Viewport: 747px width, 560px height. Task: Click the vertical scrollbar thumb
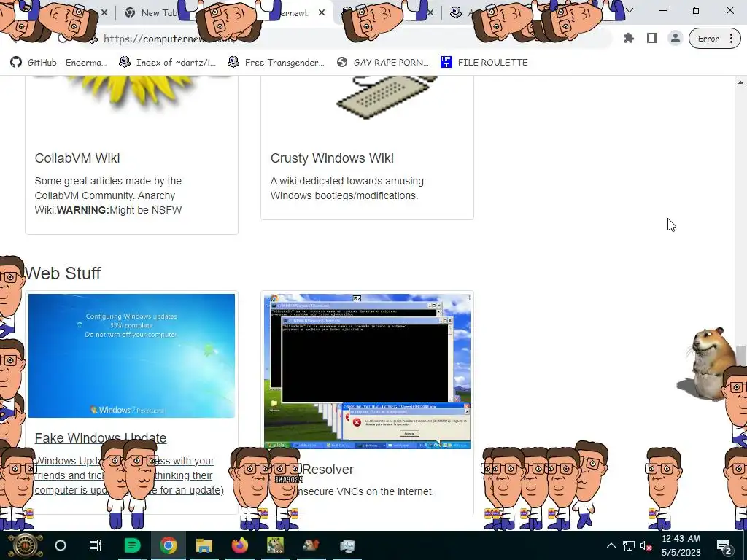740,356
